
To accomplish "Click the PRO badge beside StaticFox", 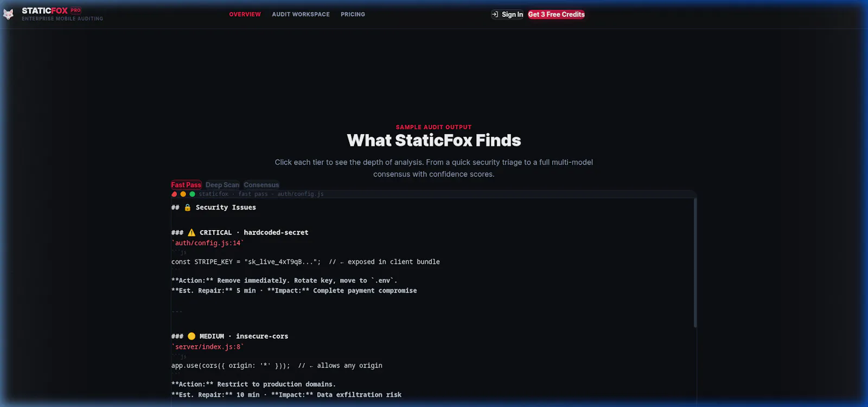I will 76,10.
